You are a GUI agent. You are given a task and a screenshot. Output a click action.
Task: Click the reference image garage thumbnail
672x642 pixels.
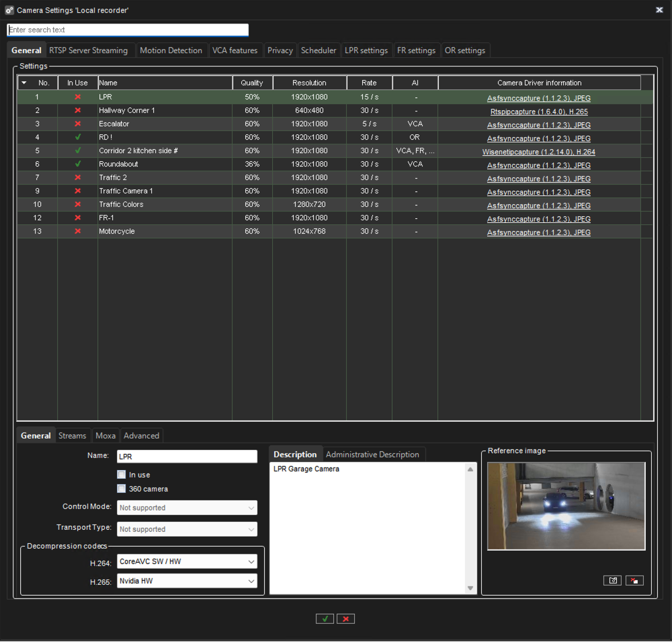tap(566, 506)
